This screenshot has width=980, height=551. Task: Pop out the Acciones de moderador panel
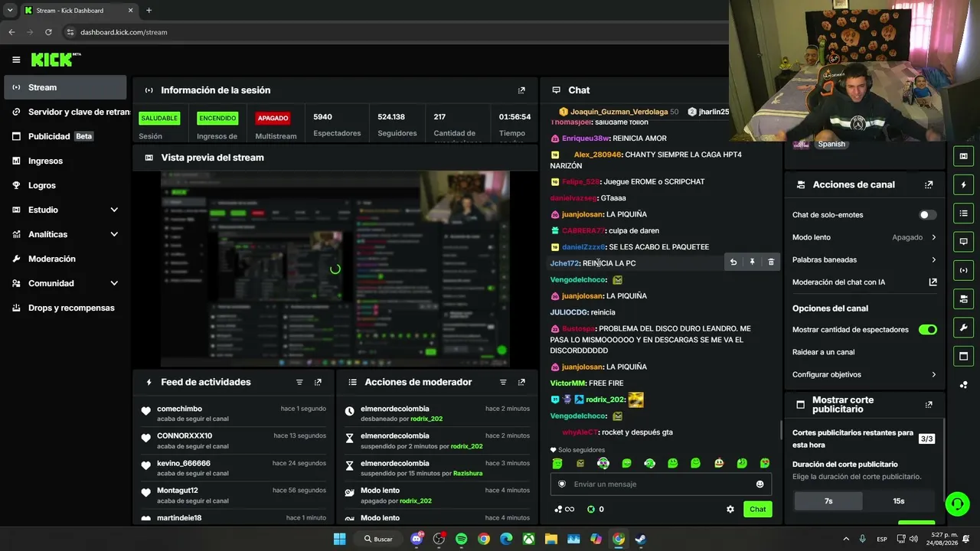point(521,383)
